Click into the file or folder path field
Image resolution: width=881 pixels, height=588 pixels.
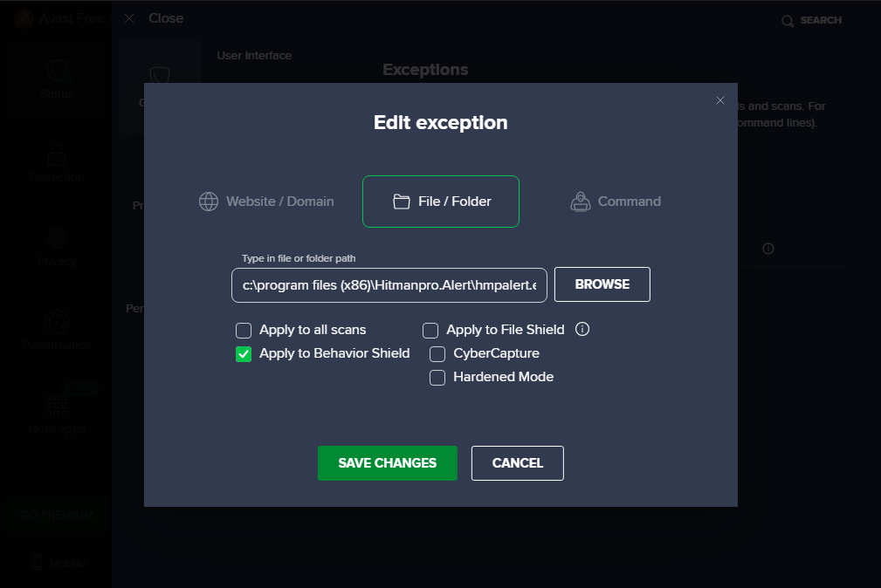tap(389, 285)
